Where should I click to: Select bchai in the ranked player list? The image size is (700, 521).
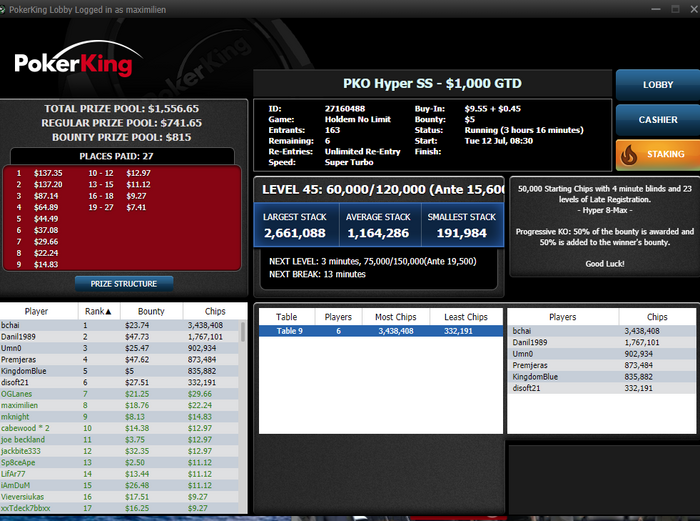[120, 325]
